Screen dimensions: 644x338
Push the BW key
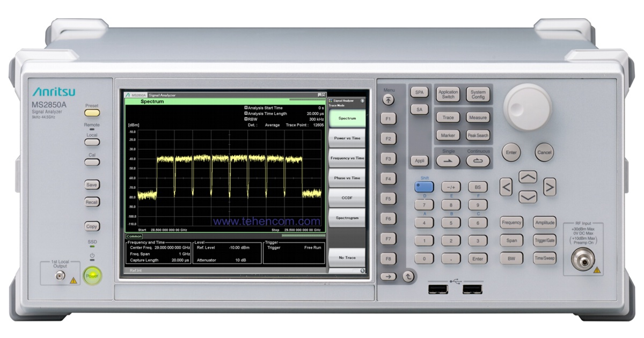(x=512, y=258)
